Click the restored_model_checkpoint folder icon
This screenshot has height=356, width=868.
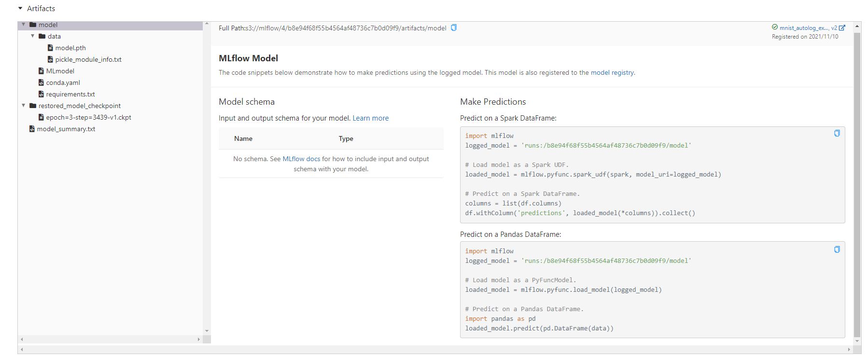(x=33, y=106)
